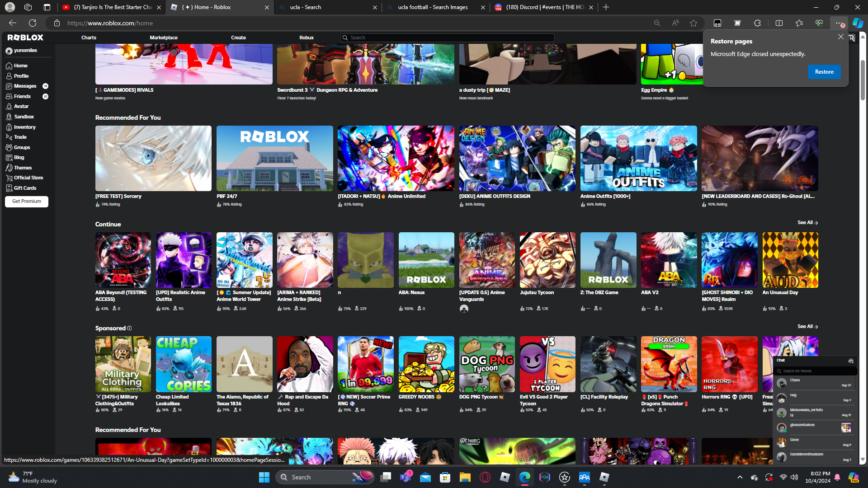Click the Restore pages button
The image size is (868, 488).
pos(824,72)
